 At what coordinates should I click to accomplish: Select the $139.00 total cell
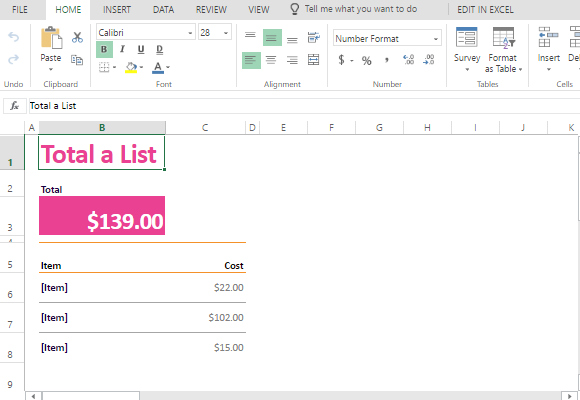(102, 215)
